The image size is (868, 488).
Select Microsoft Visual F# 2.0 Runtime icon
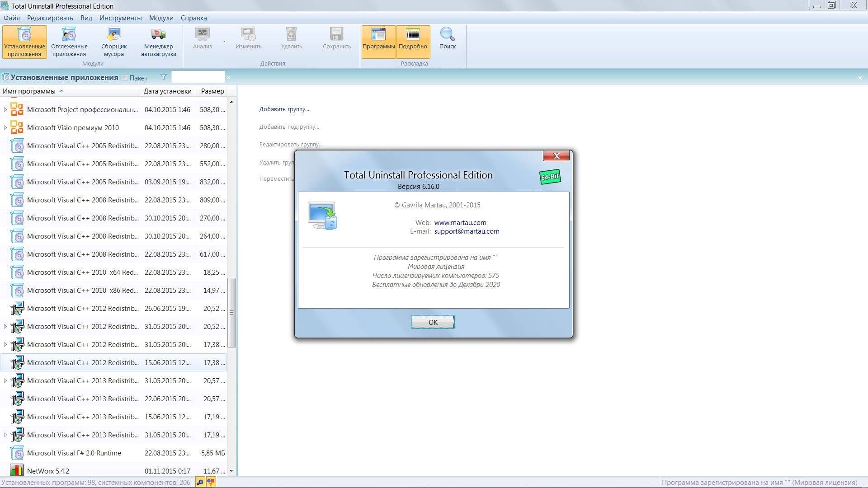click(x=17, y=453)
